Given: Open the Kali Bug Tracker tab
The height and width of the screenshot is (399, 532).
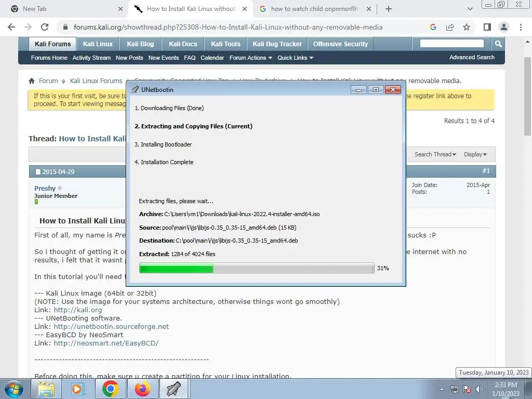Looking at the screenshot, I should [x=277, y=44].
